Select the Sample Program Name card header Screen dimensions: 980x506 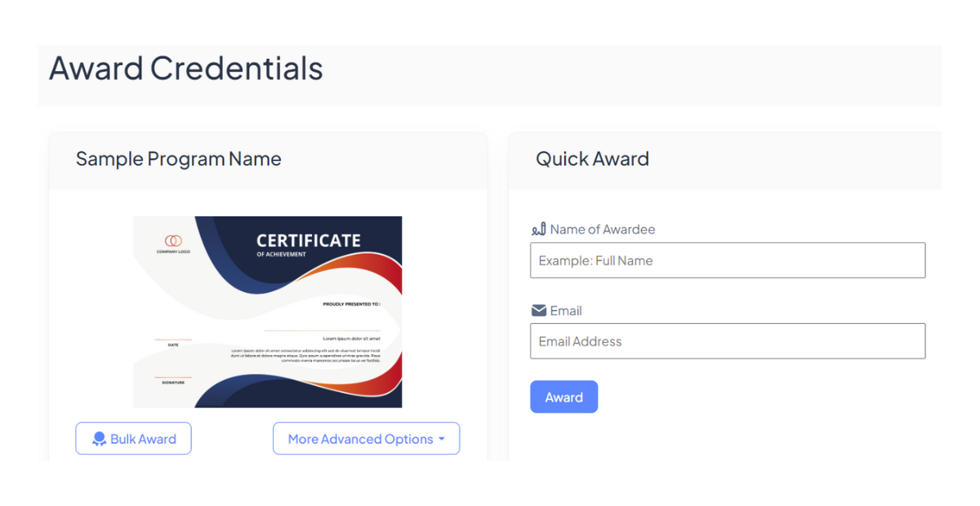(x=268, y=160)
